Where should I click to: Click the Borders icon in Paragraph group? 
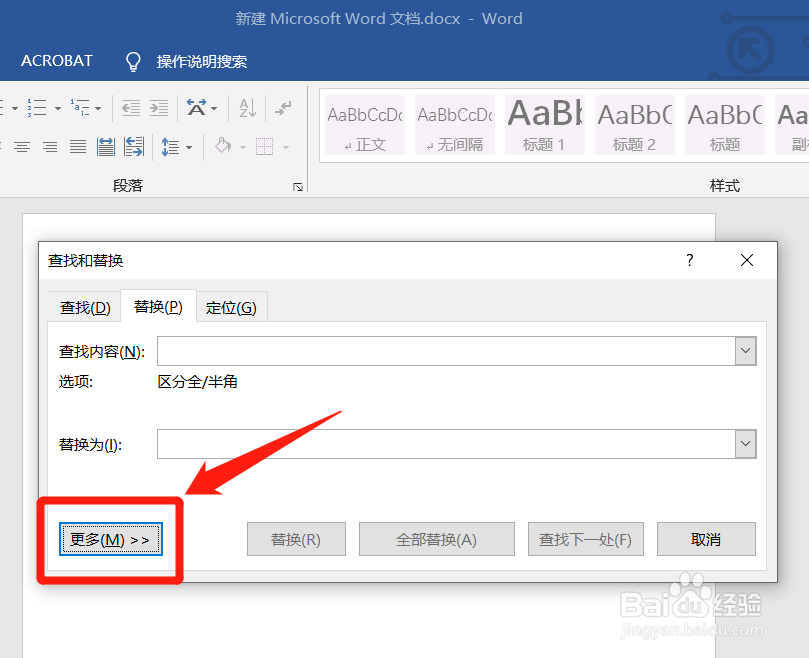[263, 147]
